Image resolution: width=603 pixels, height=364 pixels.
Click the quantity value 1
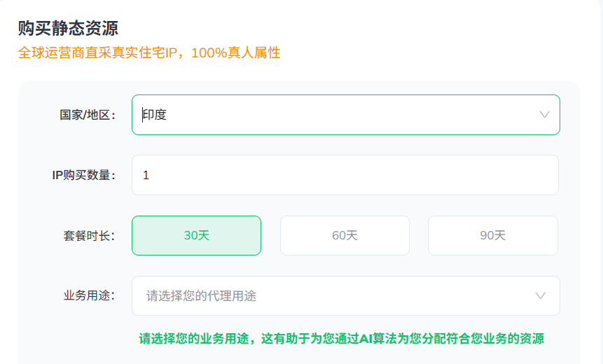point(146,175)
